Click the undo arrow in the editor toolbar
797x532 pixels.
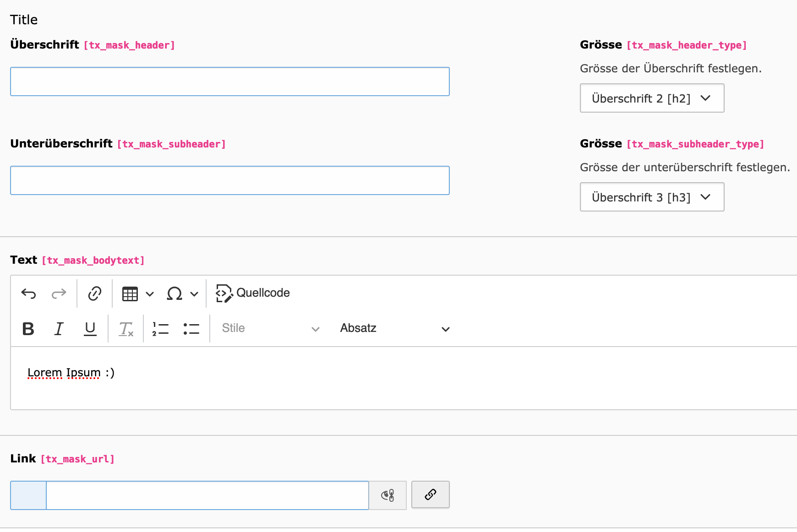(x=28, y=293)
